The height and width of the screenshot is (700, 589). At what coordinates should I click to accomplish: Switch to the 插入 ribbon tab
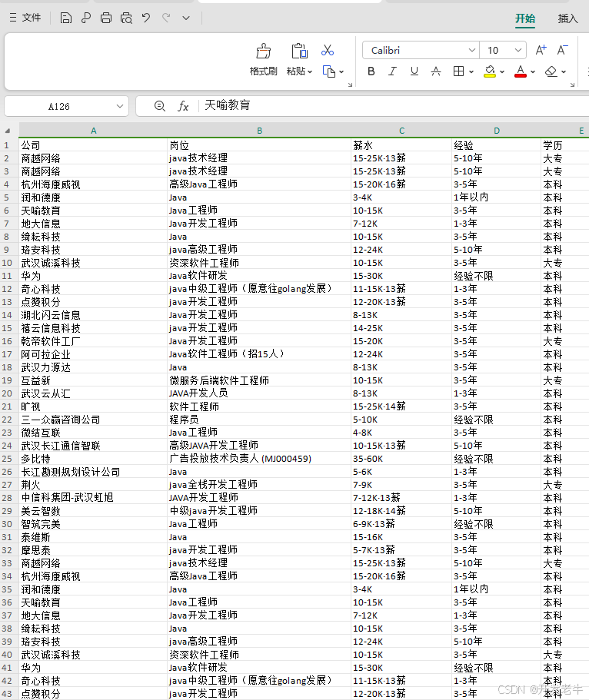pos(567,18)
